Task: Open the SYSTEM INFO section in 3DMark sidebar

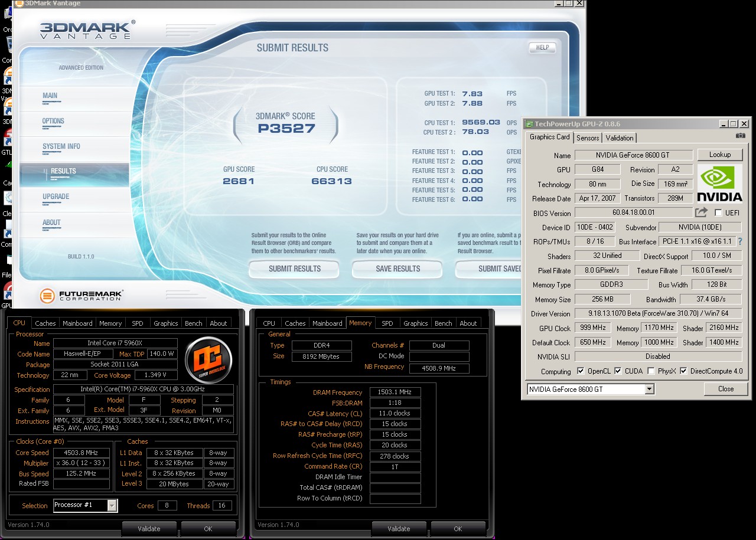Action: [74, 149]
